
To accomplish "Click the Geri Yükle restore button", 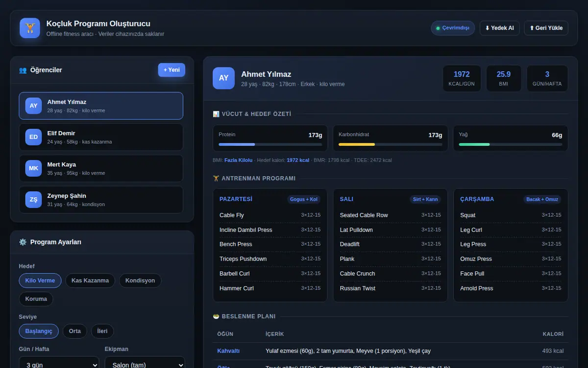I will point(546,28).
